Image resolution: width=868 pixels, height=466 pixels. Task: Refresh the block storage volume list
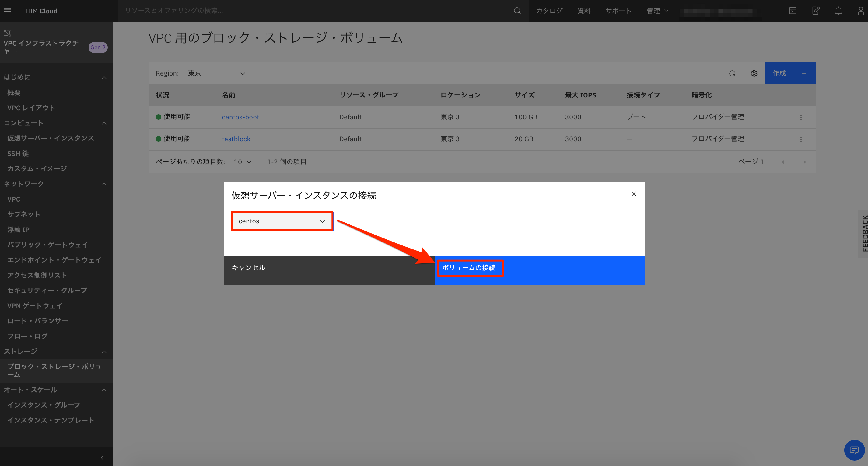[x=732, y=73]
